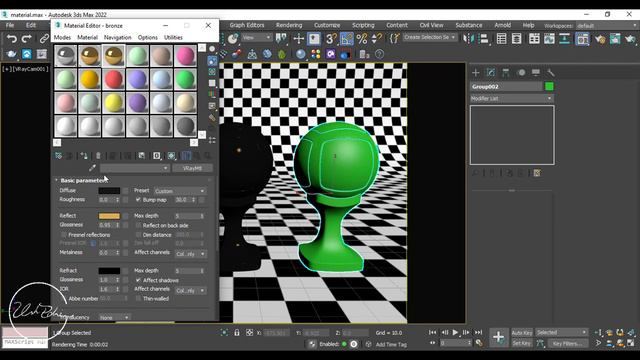The image size is (640, 360).
Task: Toggle the Affect shadows checkbox
Action: coord(138,280)
